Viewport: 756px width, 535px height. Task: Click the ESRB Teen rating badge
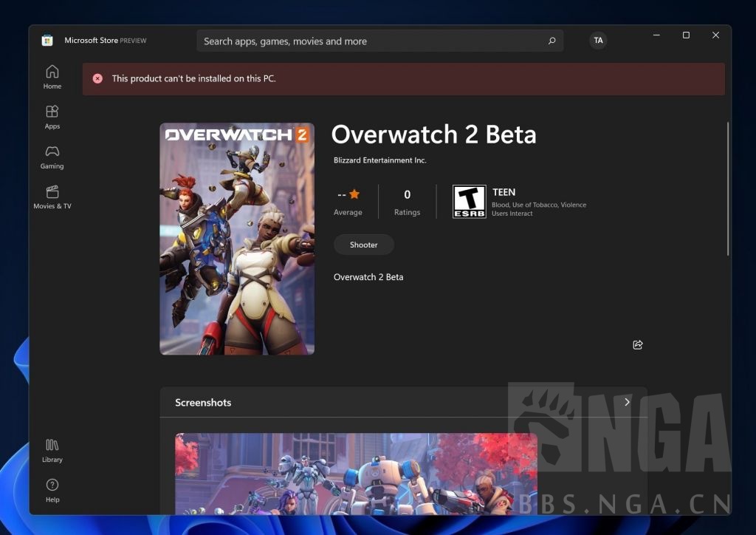[x=470, y=202]
